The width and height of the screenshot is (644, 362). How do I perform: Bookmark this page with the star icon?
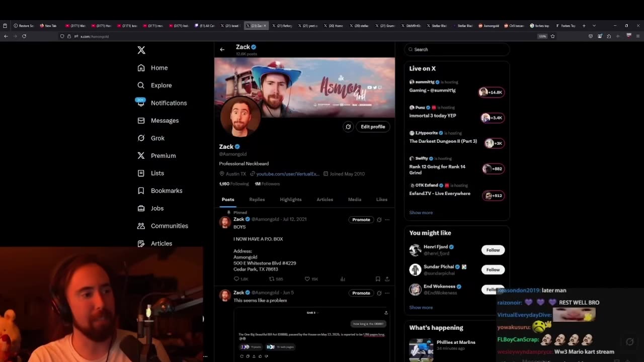552,36
